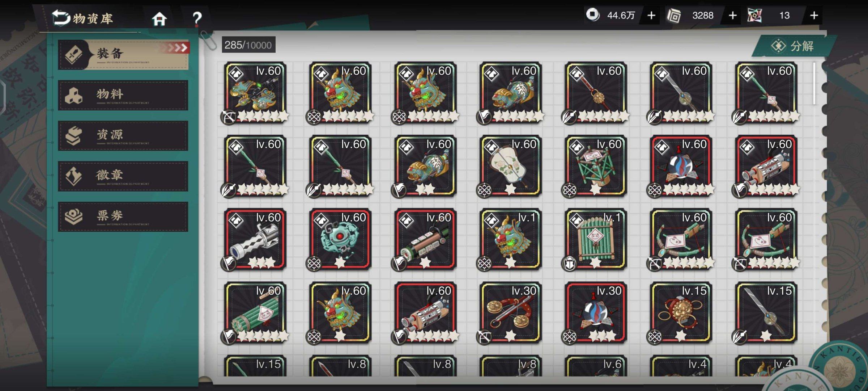Select the lv.1 bamboo raft shield item
Screen dimensions: 868x391
pos(596,239)
